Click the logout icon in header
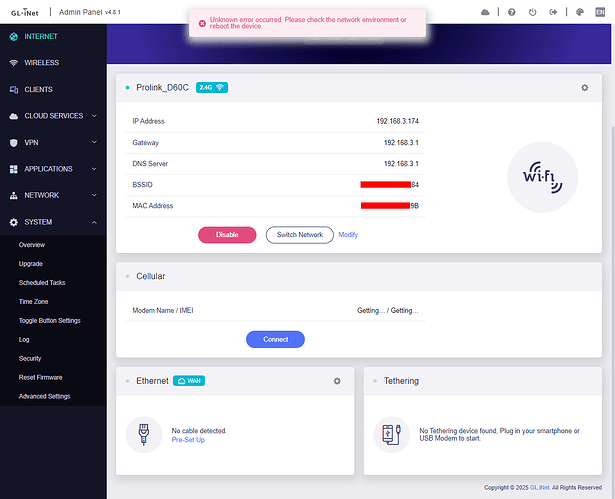The image size is (615, 499). pos(554,12)
